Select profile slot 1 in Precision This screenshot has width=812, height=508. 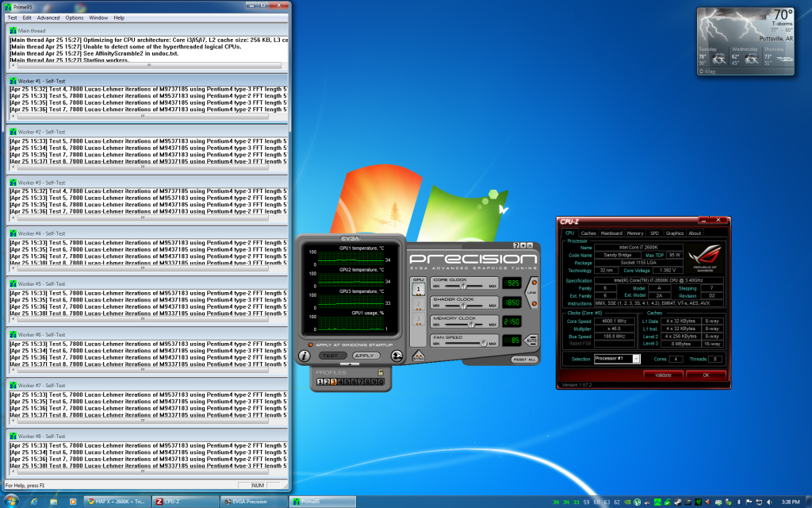[x=320, y=382]
